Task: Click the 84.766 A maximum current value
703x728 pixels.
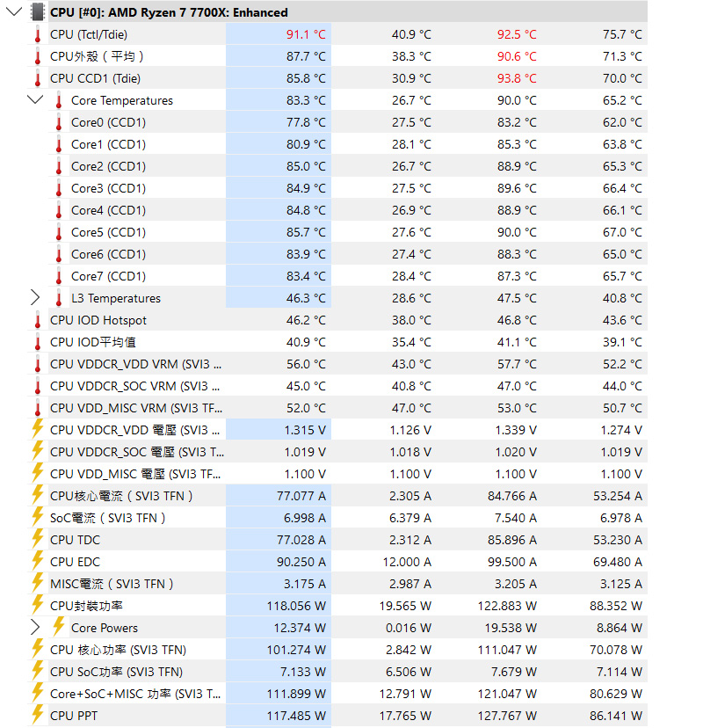Action: pyautogui.click(x=511, y=496)
